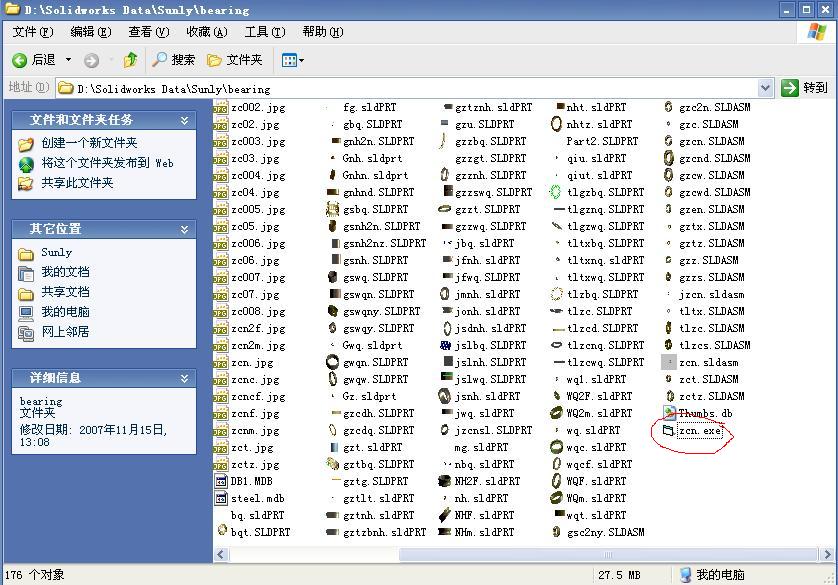Open the 工具(T) menu
838x585 pixels.
[x=265, y=32]
